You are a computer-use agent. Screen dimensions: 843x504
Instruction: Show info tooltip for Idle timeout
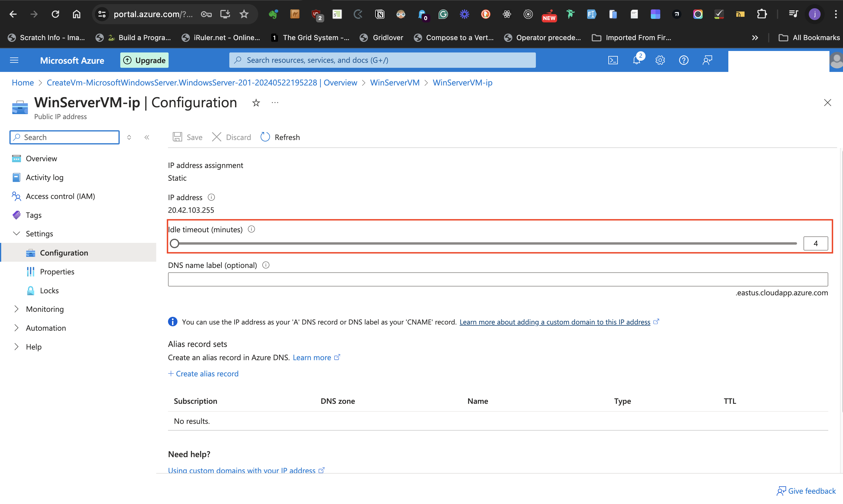pos(251,229)
